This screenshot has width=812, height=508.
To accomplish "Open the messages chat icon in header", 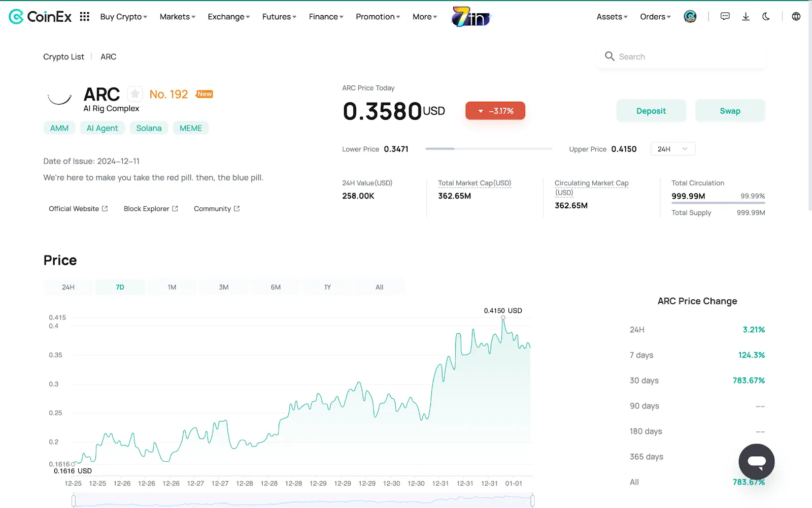I will [x=725, y=17].
